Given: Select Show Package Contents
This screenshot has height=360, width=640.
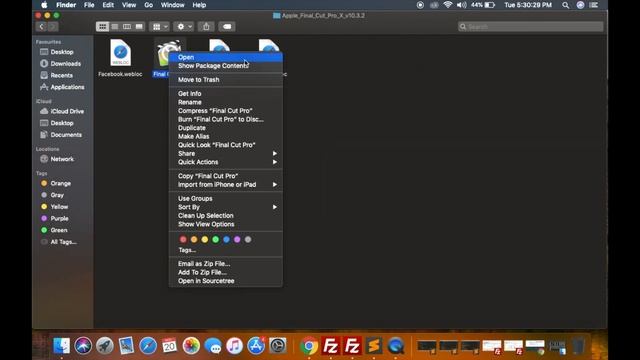Looking at the screenshot, I should tap(226, 66).
